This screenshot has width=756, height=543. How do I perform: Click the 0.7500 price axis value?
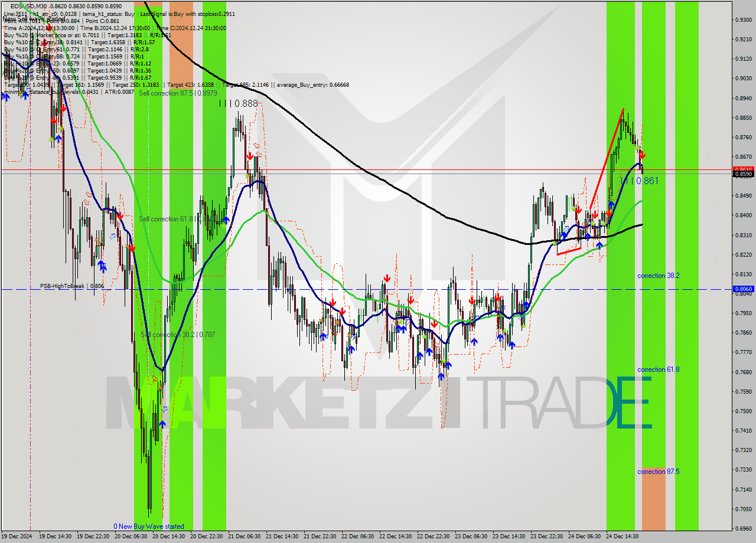744,411
